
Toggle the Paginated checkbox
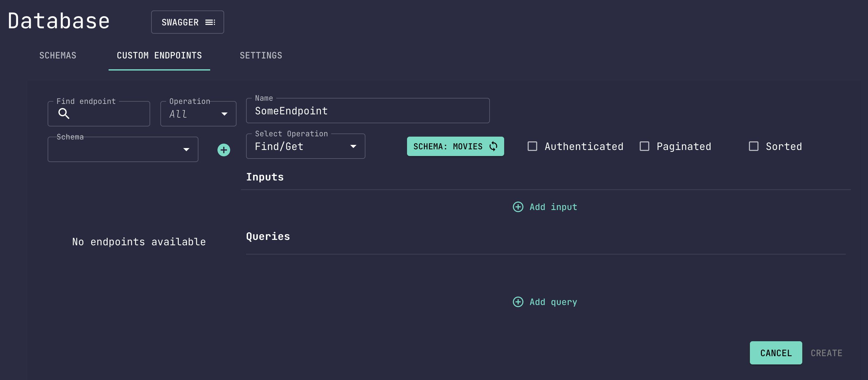(x=644, y=146)
